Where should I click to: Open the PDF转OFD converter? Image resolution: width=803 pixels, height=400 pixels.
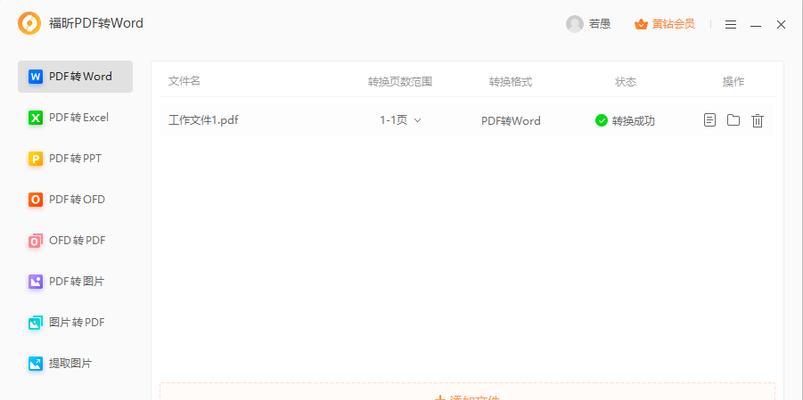(x=75, y=200)
